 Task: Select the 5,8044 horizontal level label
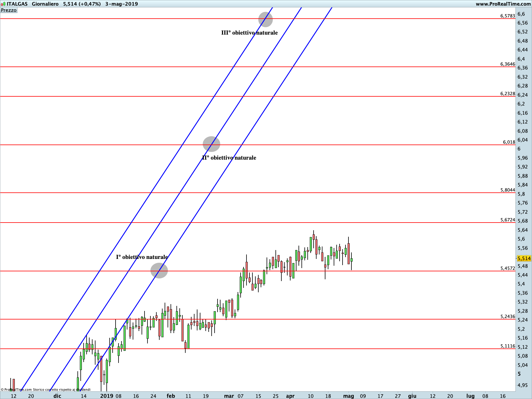[x=507, y=190]
